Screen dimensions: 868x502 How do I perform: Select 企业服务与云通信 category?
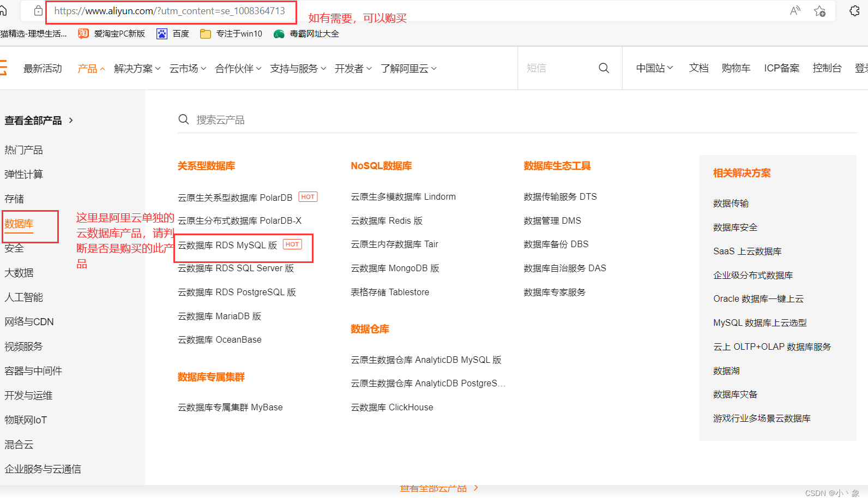coord(43,469)
